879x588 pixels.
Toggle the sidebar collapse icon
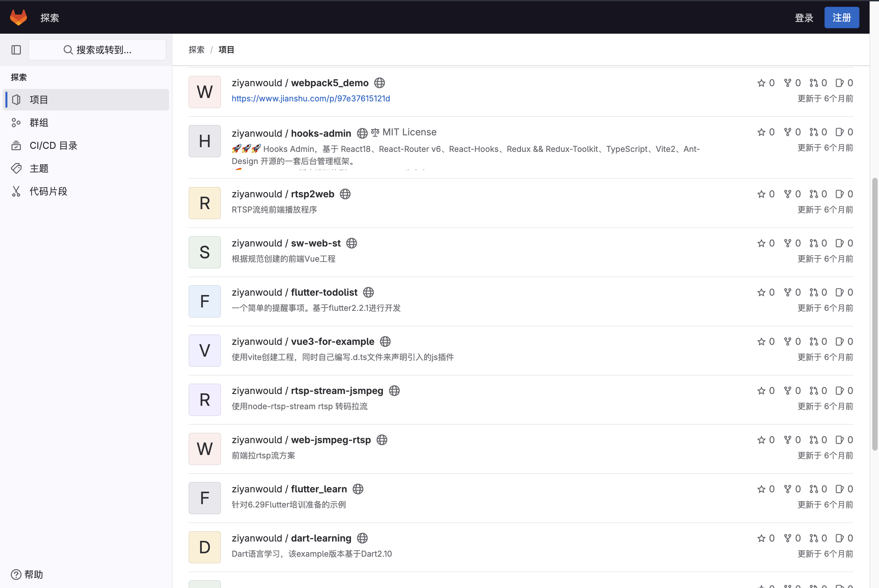coord(16,50)
